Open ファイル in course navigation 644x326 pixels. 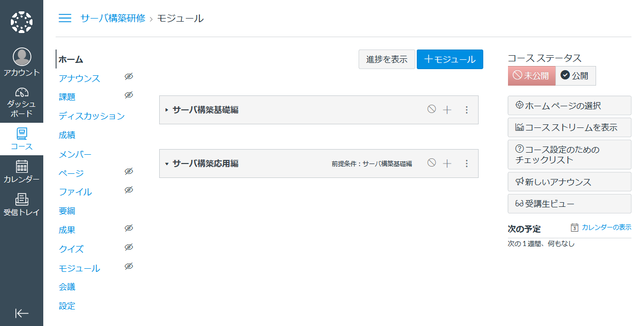click(x=75, y=192)
